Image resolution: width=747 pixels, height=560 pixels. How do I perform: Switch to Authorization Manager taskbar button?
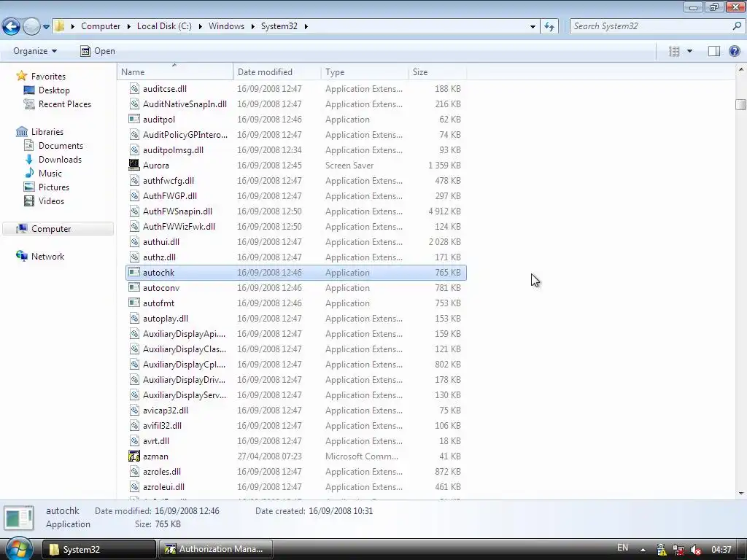(x=215, y=550)
